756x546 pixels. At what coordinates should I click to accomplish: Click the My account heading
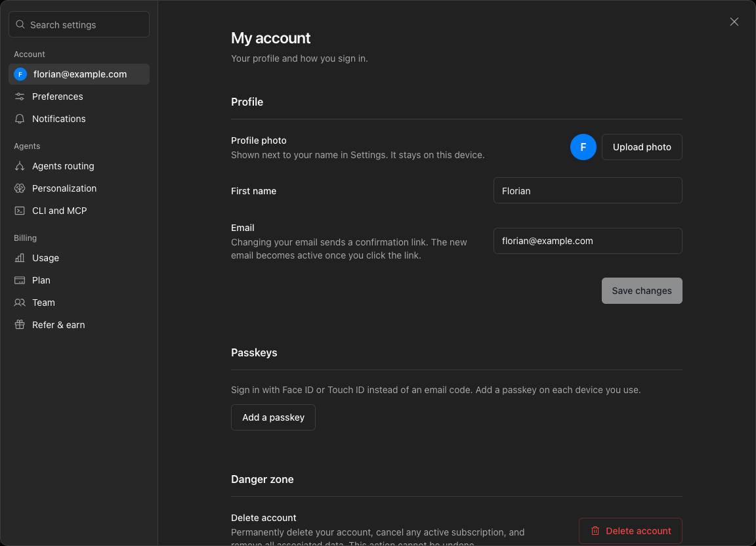270,38
